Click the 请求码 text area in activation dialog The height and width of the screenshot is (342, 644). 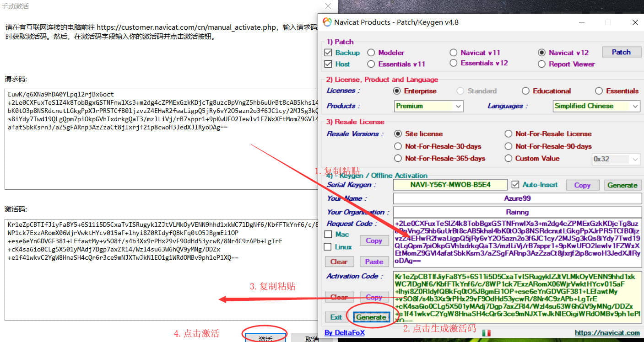coord(162,139)
